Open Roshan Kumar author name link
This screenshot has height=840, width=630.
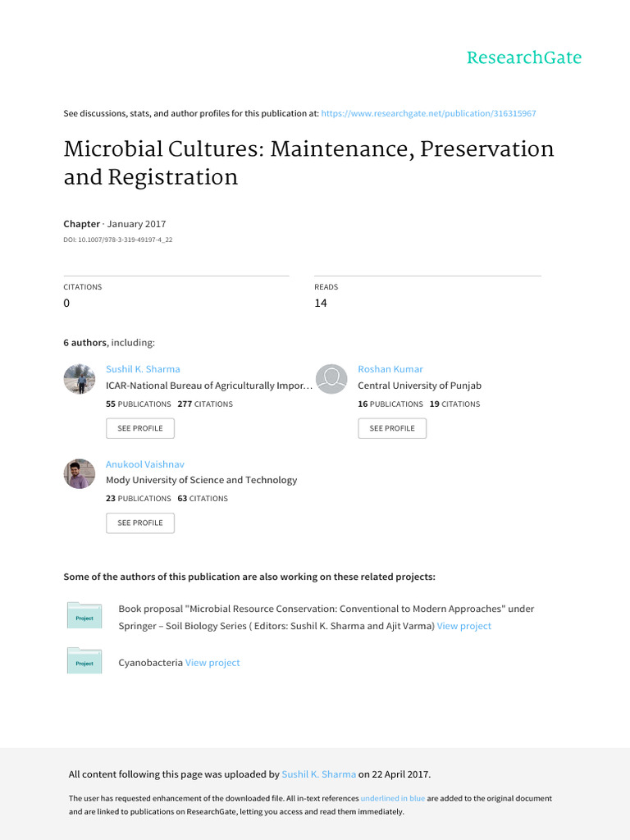coord(390,369)
